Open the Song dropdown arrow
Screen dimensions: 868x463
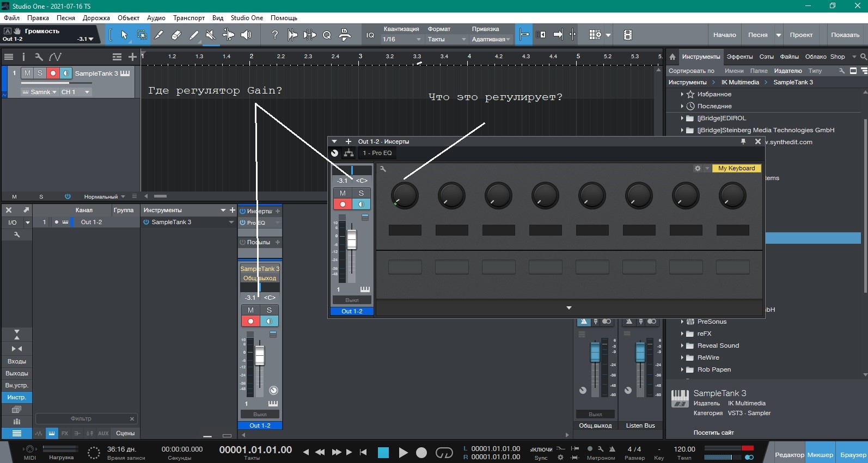tap(779, 35)
